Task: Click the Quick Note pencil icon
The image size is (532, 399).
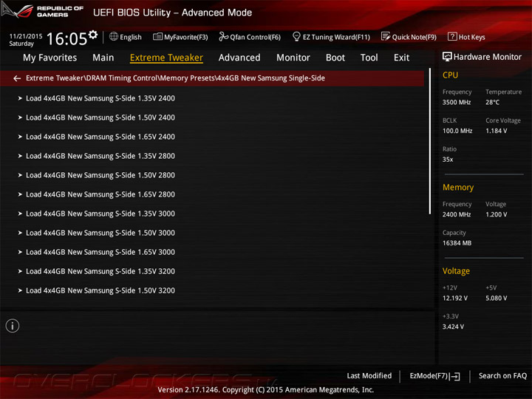Action: [x=386, y=36]
